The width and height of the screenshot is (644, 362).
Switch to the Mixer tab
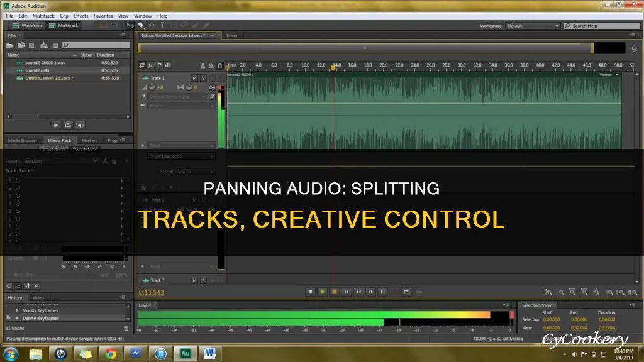pyautogui.click(x=232, y=36)
